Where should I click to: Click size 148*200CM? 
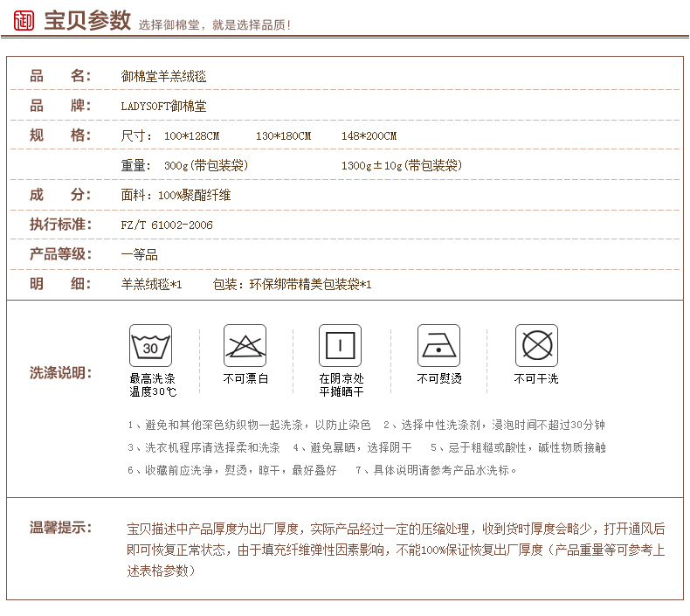[x=369, y=136]
